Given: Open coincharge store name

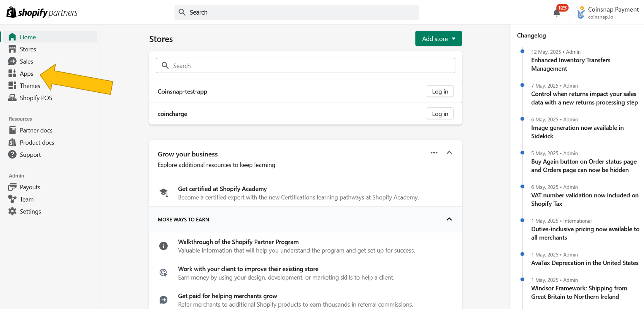Looking at the screenshot, I should click(172, 114).
